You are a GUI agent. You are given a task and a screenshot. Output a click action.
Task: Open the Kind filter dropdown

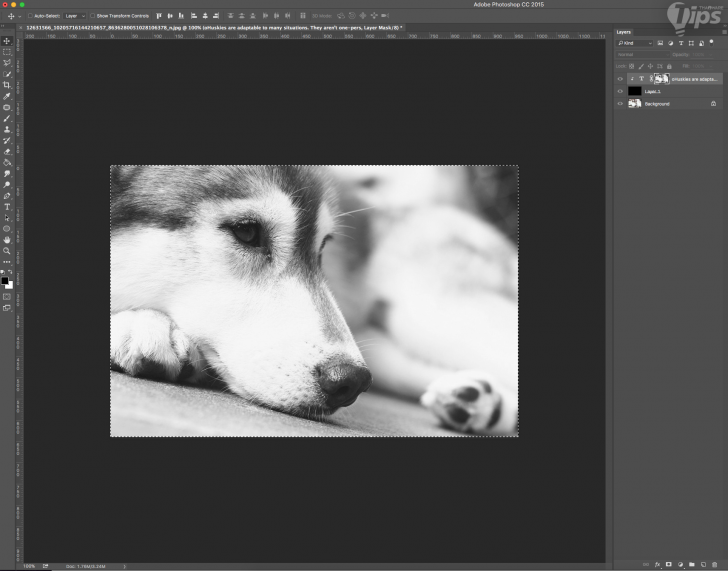[x=634, y=43]
